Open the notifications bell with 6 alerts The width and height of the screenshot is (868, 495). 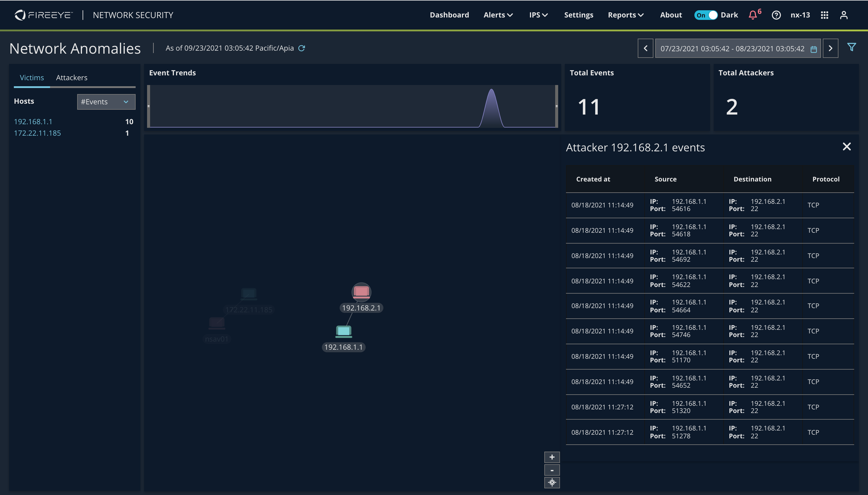(753, 15)
